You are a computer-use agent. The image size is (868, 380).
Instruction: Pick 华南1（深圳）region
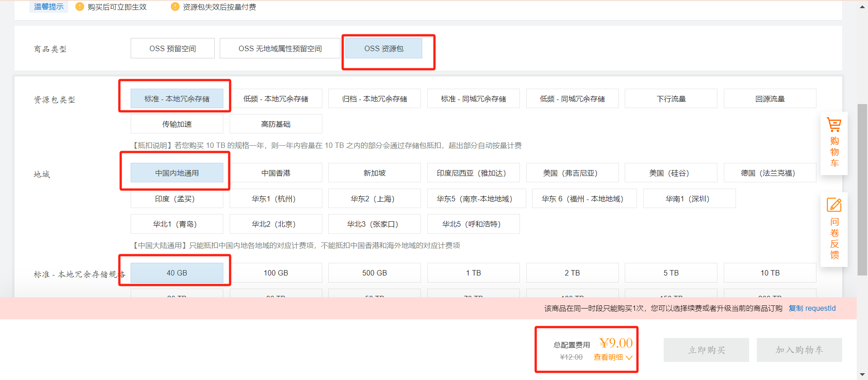(x=689, y=199)
